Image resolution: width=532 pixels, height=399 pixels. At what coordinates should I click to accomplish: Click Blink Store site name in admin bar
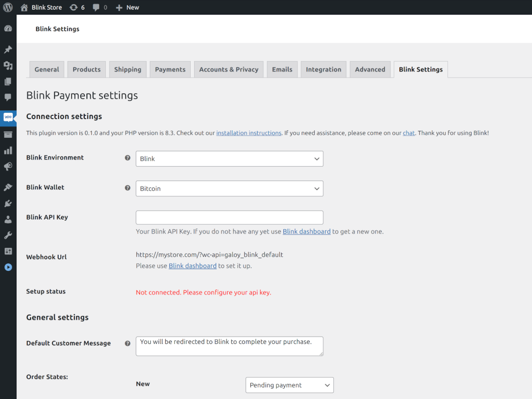point(47,8)
